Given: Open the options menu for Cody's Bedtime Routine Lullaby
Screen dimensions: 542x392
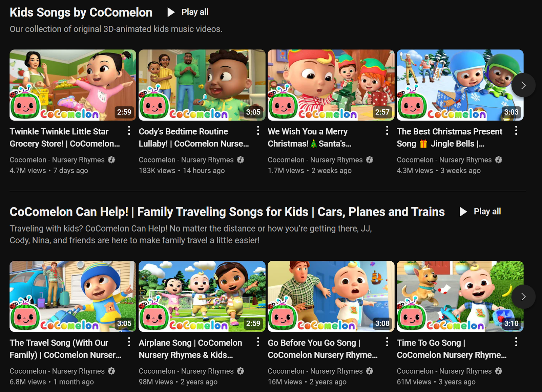Looking at the screenshot, I should [x=258, y=131].
